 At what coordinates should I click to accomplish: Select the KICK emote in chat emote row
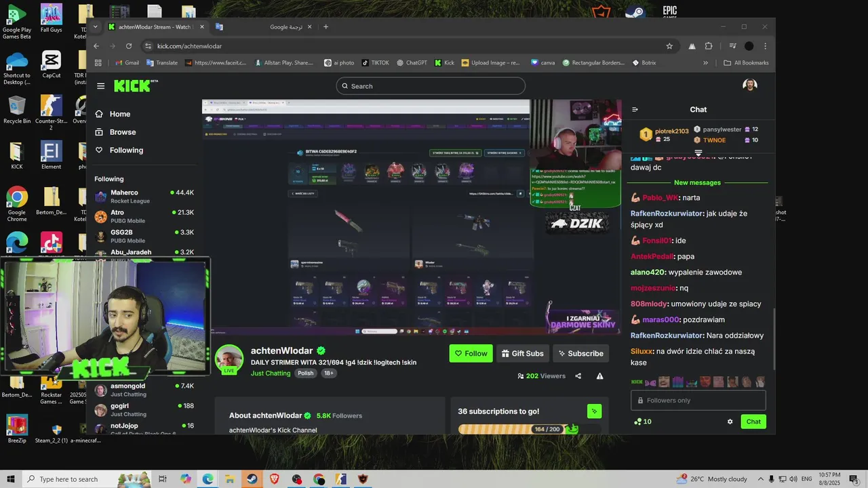(637, 382)
